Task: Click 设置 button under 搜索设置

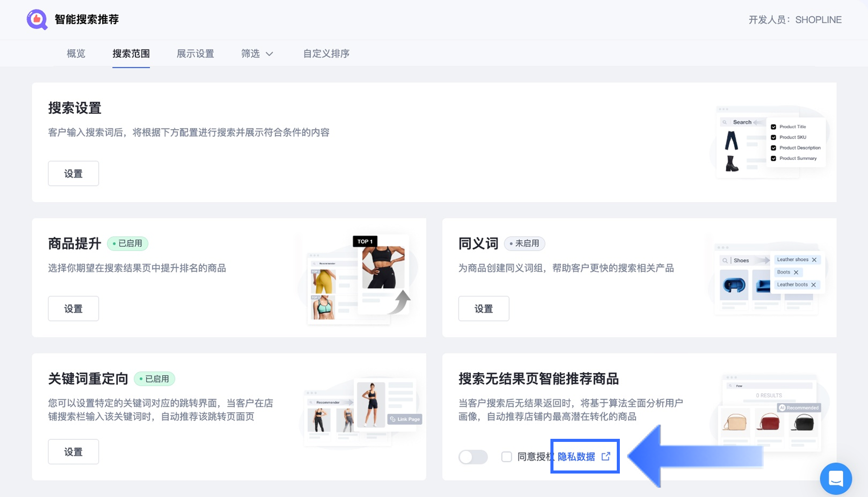Action: [74, 173]
